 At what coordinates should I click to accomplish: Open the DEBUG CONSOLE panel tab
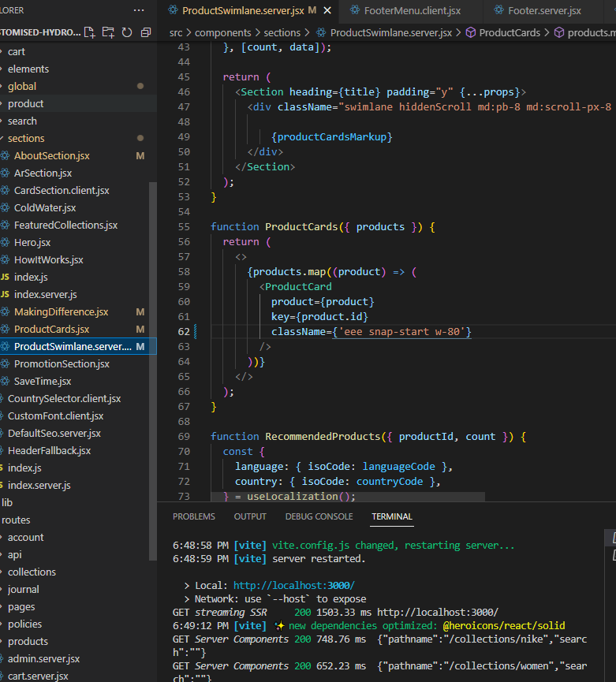319,516
